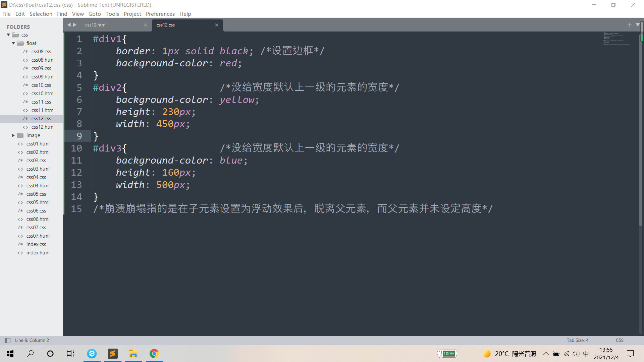Image resolution: width=644 pixels, height=362 pixels.
Task: Open css09.html in sidebar
Action: click(43, 77)
